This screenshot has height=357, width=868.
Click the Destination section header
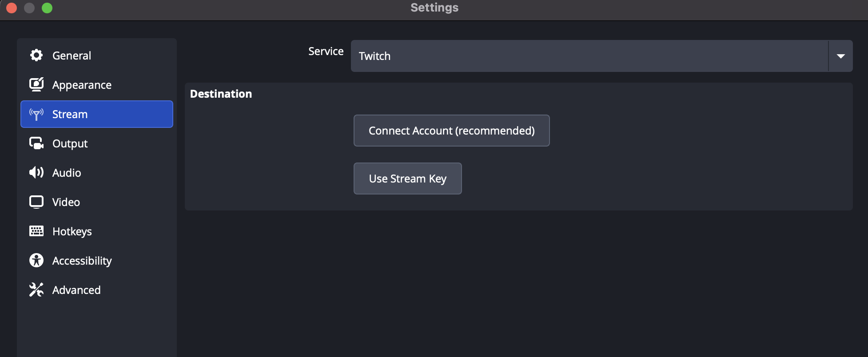221,94
